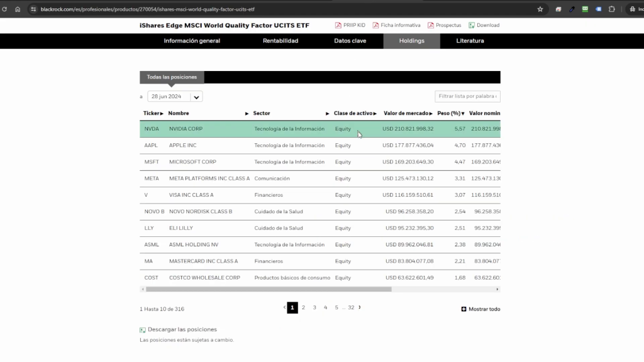Image resolution: width=644 pixels, height=362 pixels.
Task: Click the Download spreadsheet icon
Action: click(472, 25)
